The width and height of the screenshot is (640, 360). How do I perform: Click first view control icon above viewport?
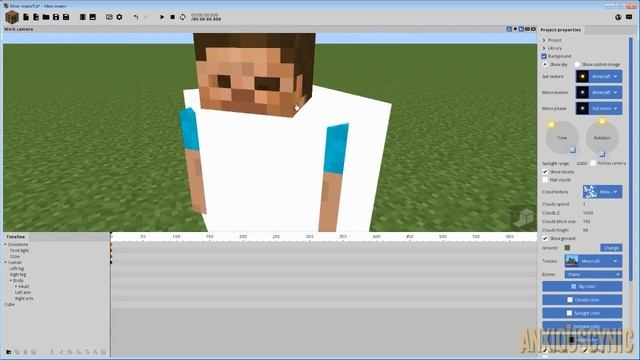click(x=509, y=29)
